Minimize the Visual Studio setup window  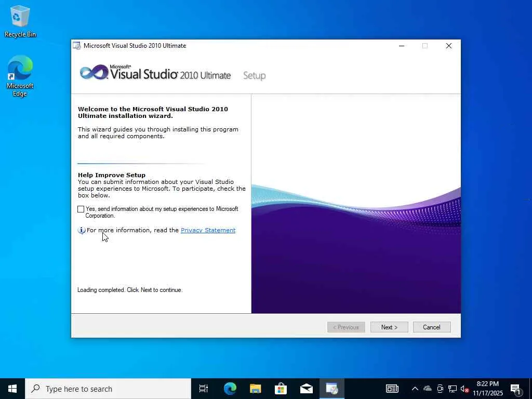click(x=402, y=46)
